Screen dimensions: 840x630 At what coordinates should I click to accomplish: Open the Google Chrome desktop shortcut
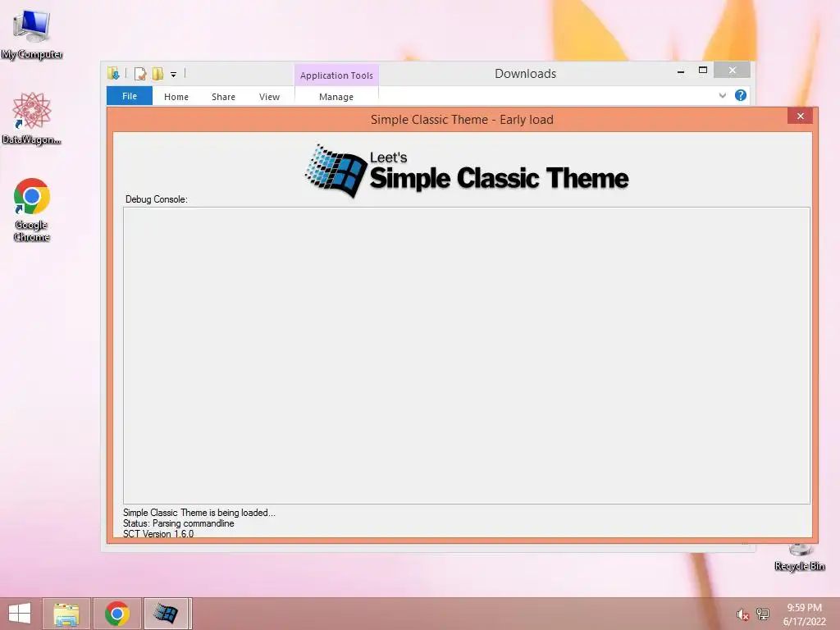pyautogui.click(x=32, y=209)
